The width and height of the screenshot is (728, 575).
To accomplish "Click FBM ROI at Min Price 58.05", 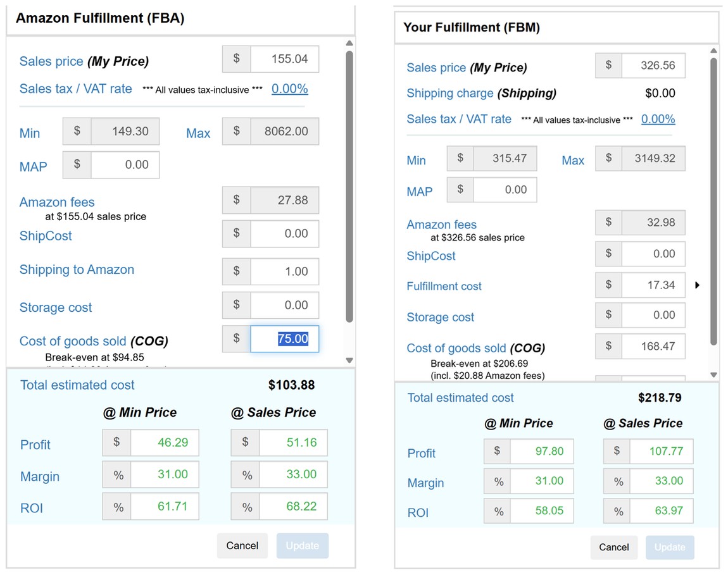I will click(542, 511).
